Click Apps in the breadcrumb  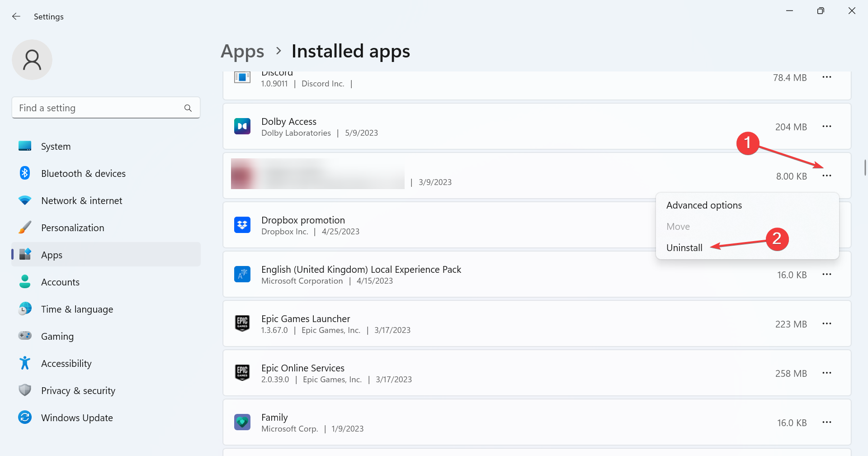(242, 52)
